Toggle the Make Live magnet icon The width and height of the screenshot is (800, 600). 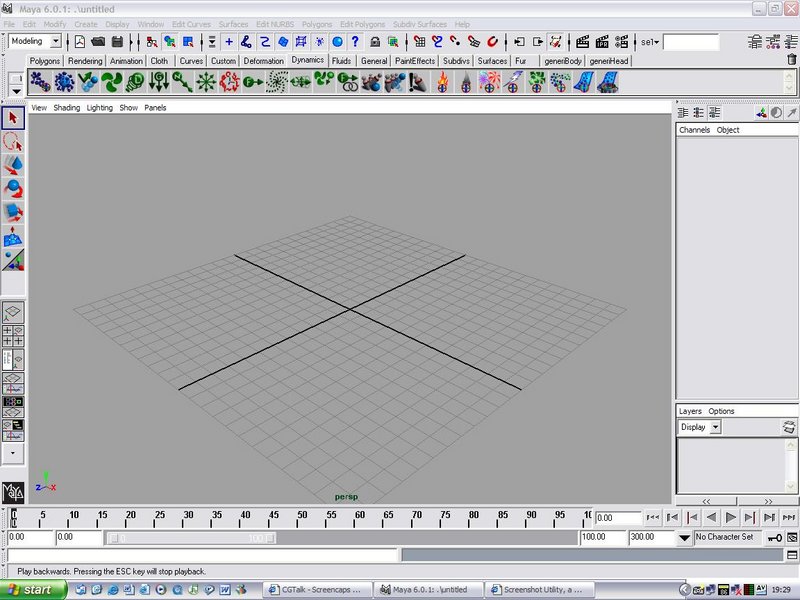492,42
